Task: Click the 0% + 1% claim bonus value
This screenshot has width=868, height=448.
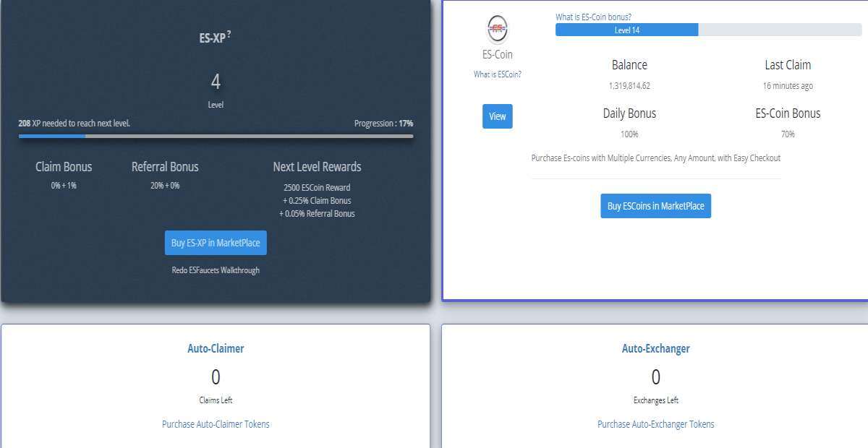Action: point(64,186)
